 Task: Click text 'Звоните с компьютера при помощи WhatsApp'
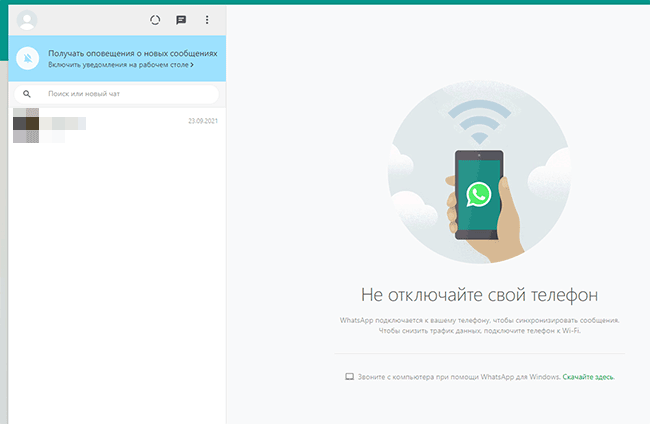pyautogui.click(x=436, y=377)
